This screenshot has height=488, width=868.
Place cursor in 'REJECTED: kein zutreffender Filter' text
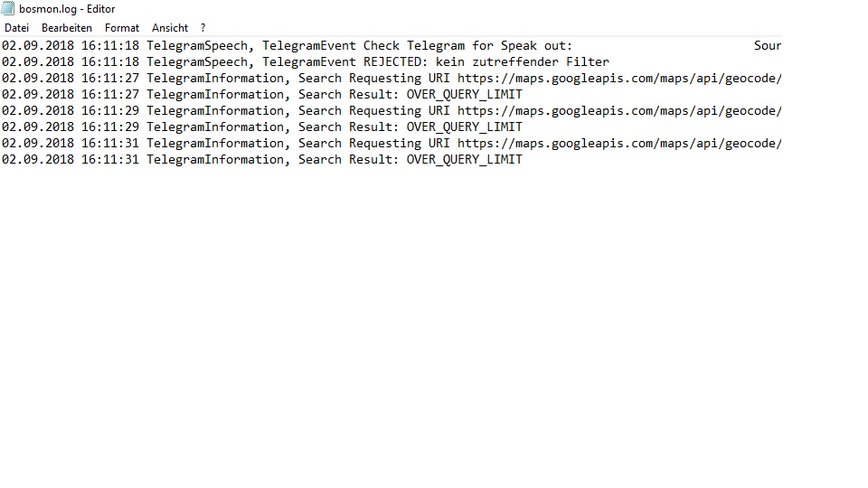coord(486,62)
